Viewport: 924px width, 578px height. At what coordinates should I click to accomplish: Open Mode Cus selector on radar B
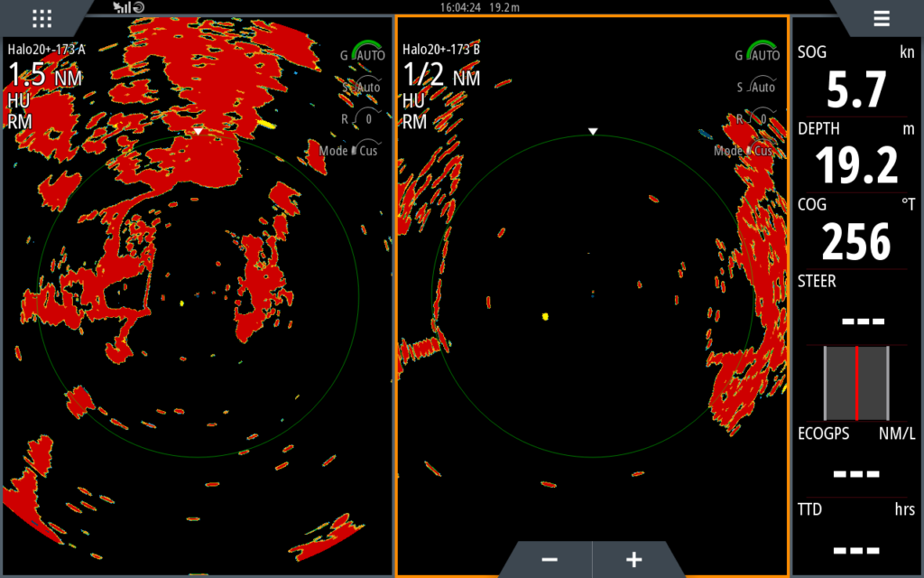[x=744, y=150]
